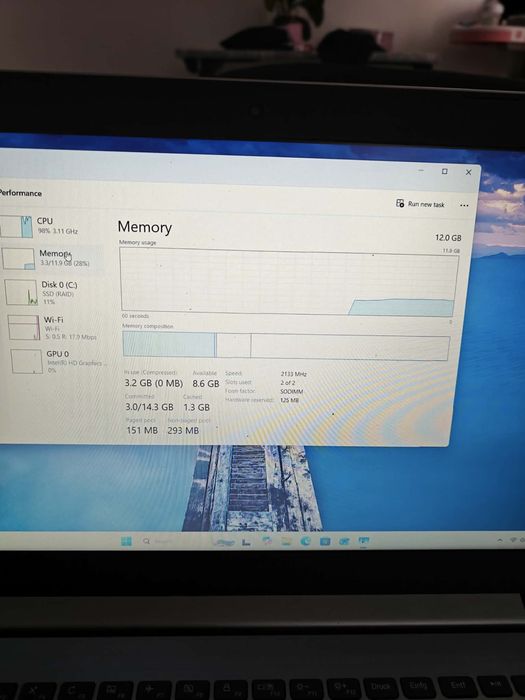Click the memory usage graph
The width and height of the screenshot is (525, 700).
click(289, 281)
